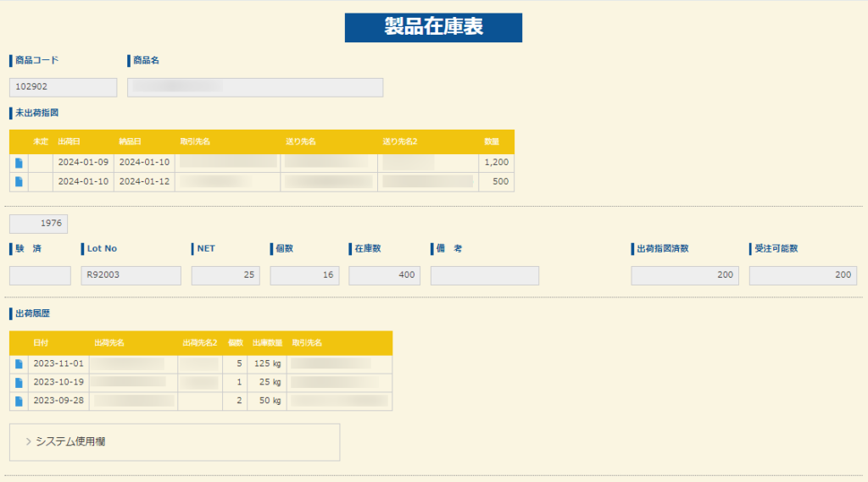Click the 製品在庫表 title banner
Viewport: 868px width, 482px height.
pyautogui.click(x=433, y=27)
